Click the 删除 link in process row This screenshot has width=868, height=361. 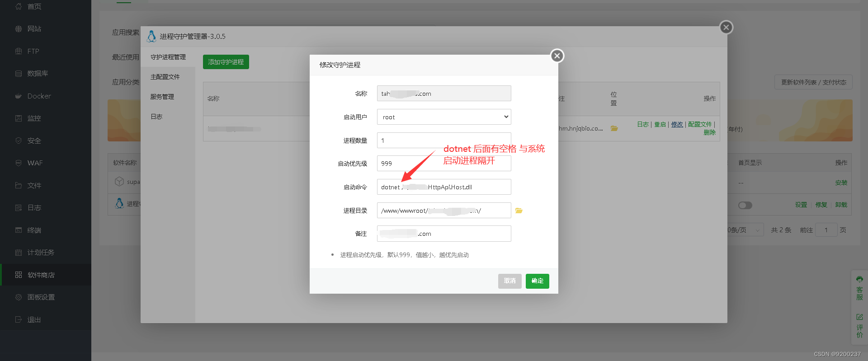709,132
